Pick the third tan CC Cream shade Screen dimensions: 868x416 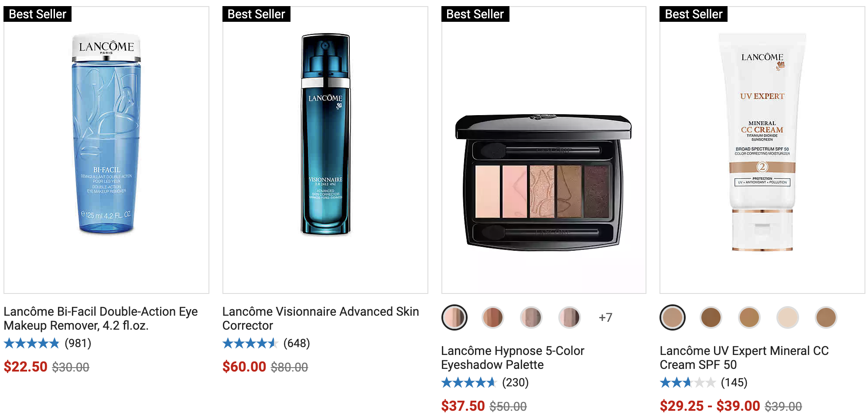749,317
